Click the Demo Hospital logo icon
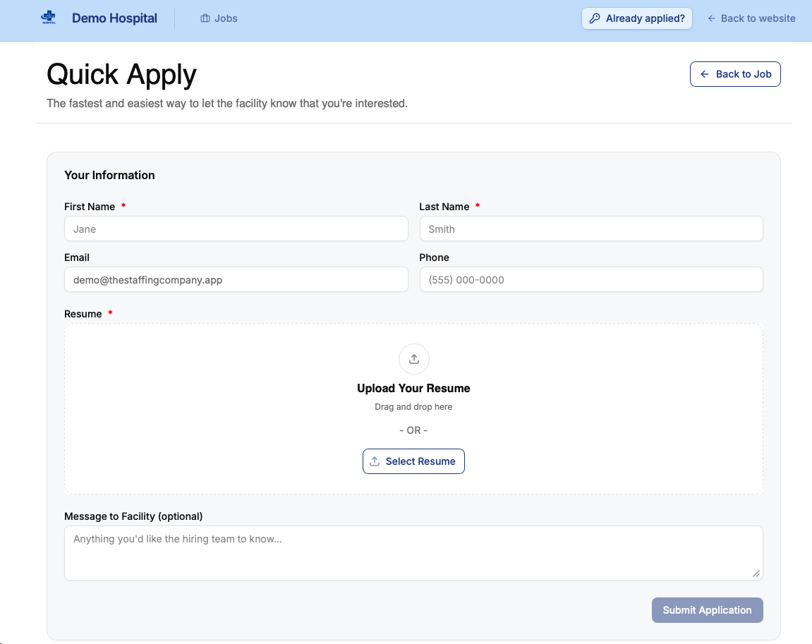This screenshot has width=812, height=644. pos(49,18)
